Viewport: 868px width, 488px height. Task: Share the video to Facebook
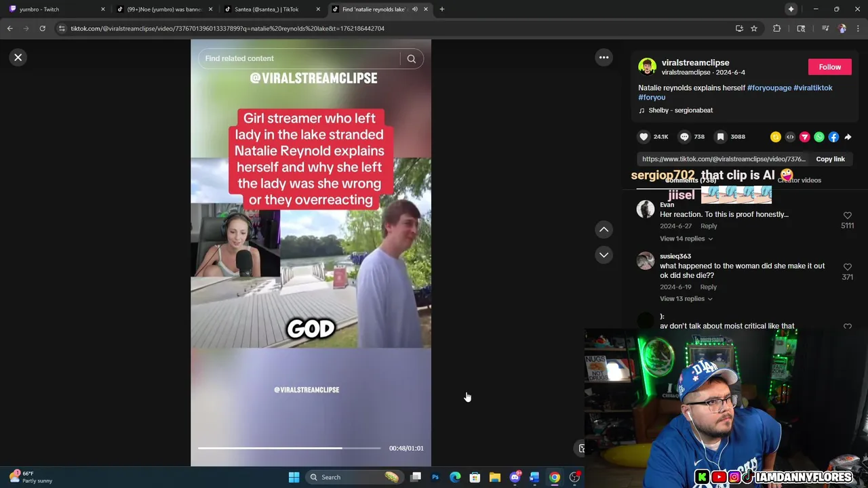(833, 137)
